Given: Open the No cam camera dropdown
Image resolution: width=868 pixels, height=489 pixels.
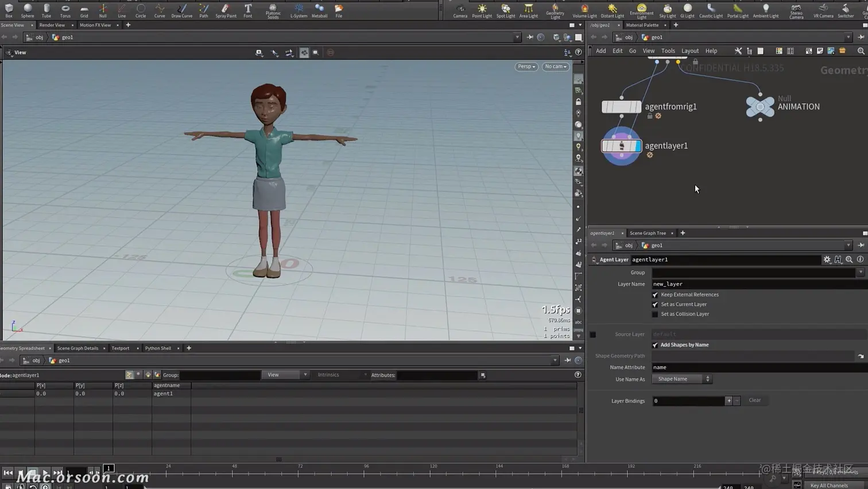Looking at the screenshot, I should point(555,67).
